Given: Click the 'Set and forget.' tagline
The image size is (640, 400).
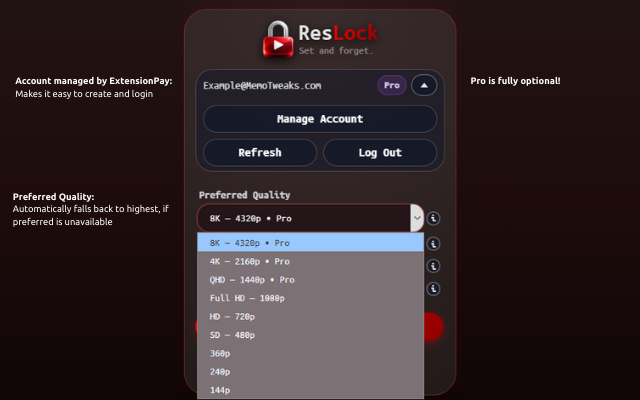Looking at the screenshot, I should (336, 51).
